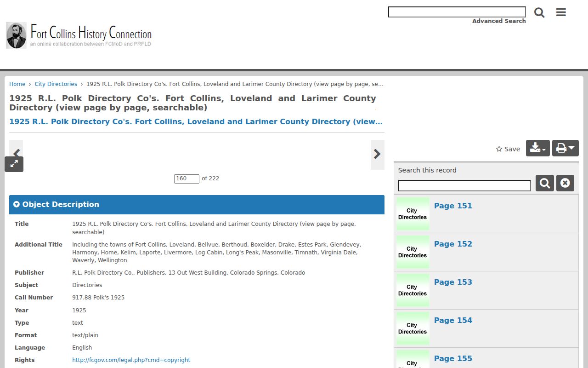Open the download options dropdown
The width and height of the screenshot is (588, 368).
pos(538,148)
